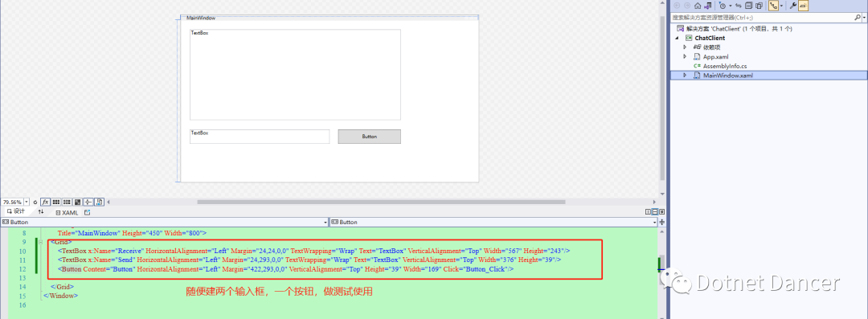Switch between solutions and folder views icon

[708, 6]
